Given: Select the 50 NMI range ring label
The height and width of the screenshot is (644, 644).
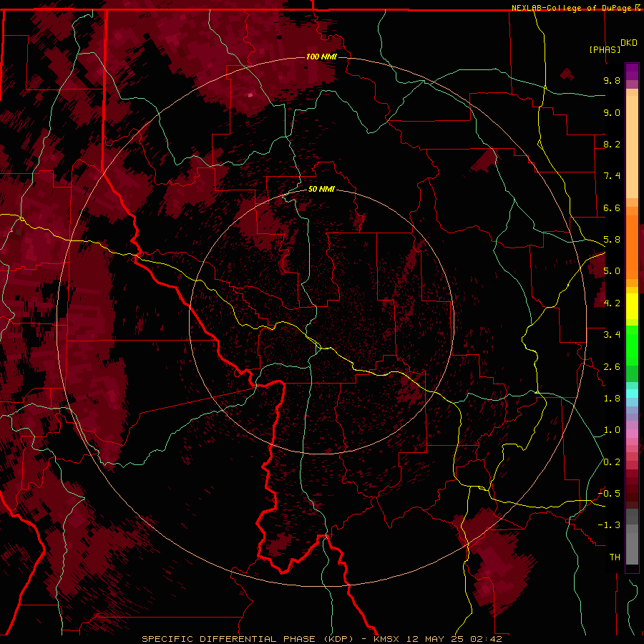Looking at the screenshot, I should [x=321, y=189].
